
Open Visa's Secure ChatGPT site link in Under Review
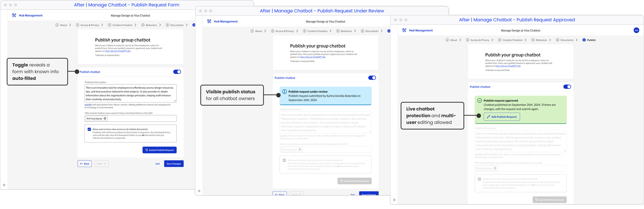[313, 57]
